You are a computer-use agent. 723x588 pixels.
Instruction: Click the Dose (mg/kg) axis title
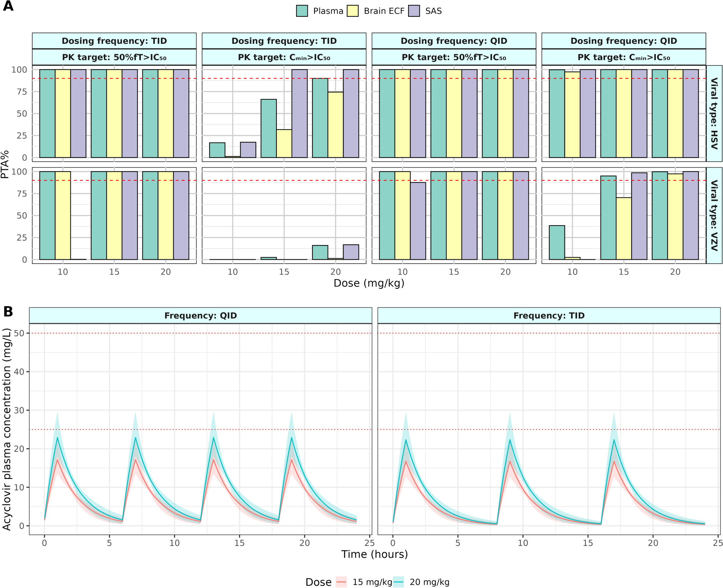(369, 283)
